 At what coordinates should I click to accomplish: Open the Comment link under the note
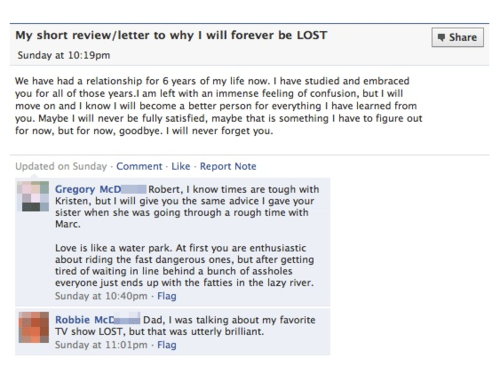[139, 166]
